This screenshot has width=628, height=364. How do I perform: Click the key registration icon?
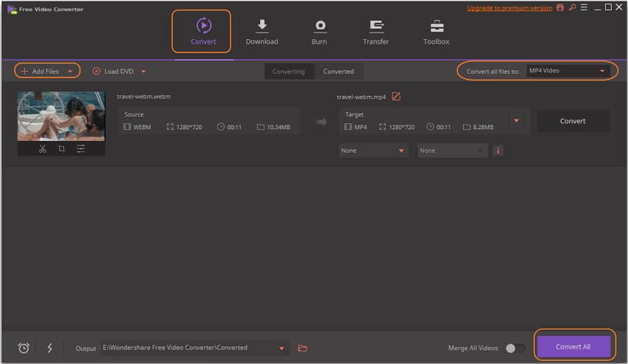(x=573, y=7)
